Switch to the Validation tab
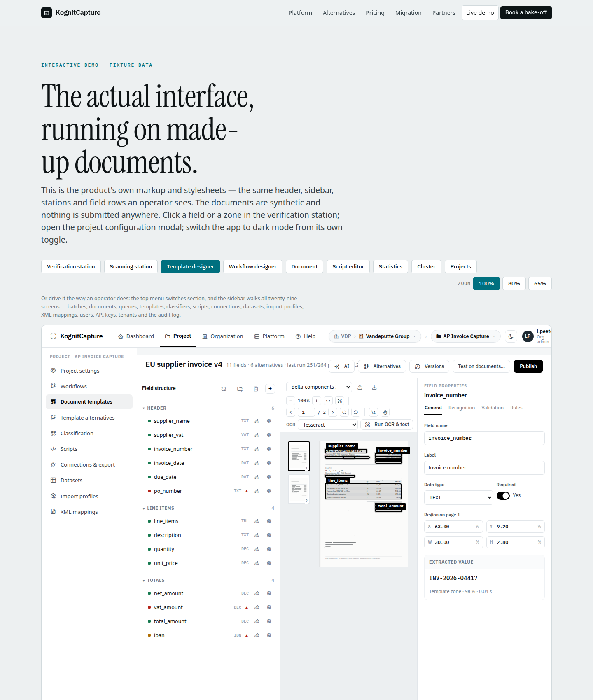The width and height of the screenshot is (593, 700). (x=493, y=408)
